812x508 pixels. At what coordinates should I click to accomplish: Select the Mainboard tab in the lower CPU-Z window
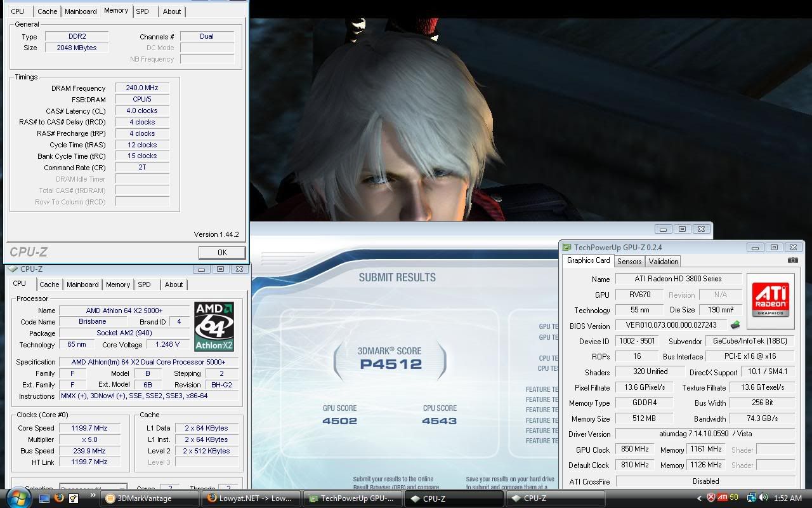tap(82, 284)
